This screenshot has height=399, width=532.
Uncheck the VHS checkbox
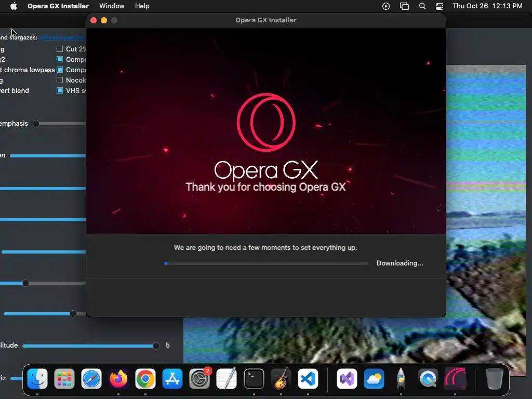60,90
